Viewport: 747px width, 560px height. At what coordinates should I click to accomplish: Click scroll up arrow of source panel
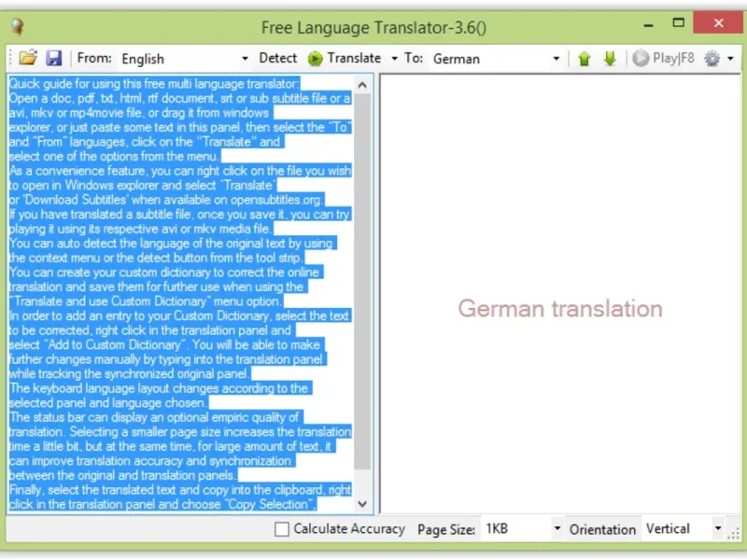pyautogui.click(x=362, y=85)
